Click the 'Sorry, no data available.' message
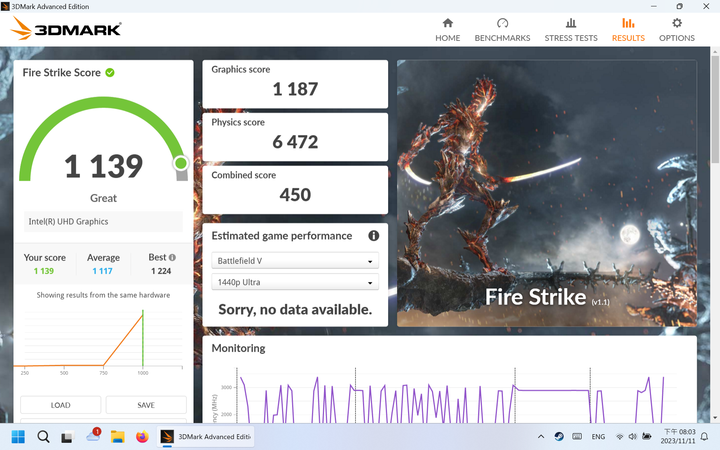This screenshot has height=450, width=720. pos(295,309)
